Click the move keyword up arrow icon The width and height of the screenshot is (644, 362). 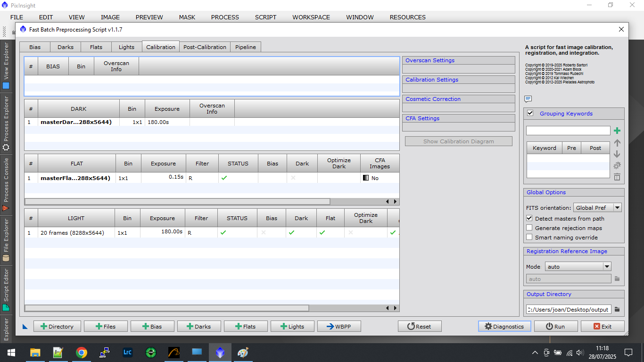point(617,142)
